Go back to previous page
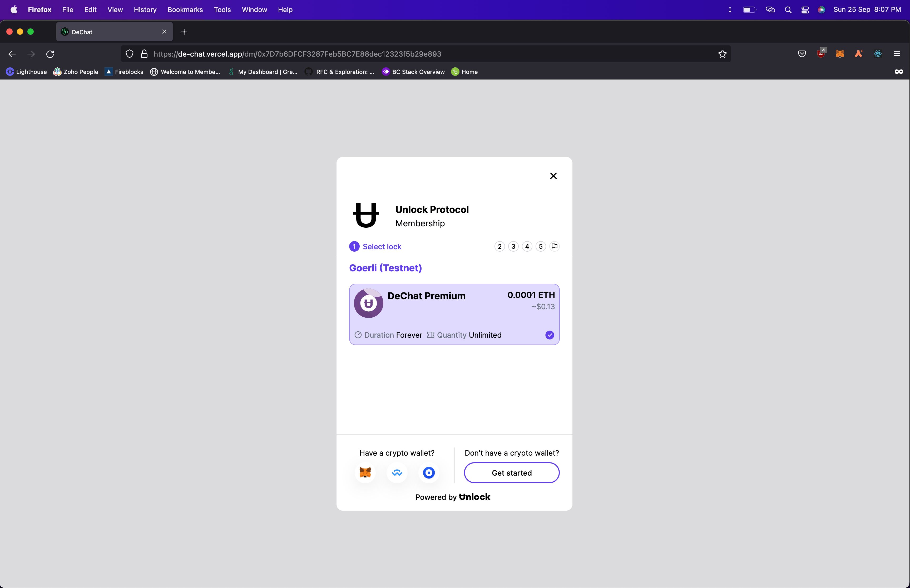 (12, 54)
